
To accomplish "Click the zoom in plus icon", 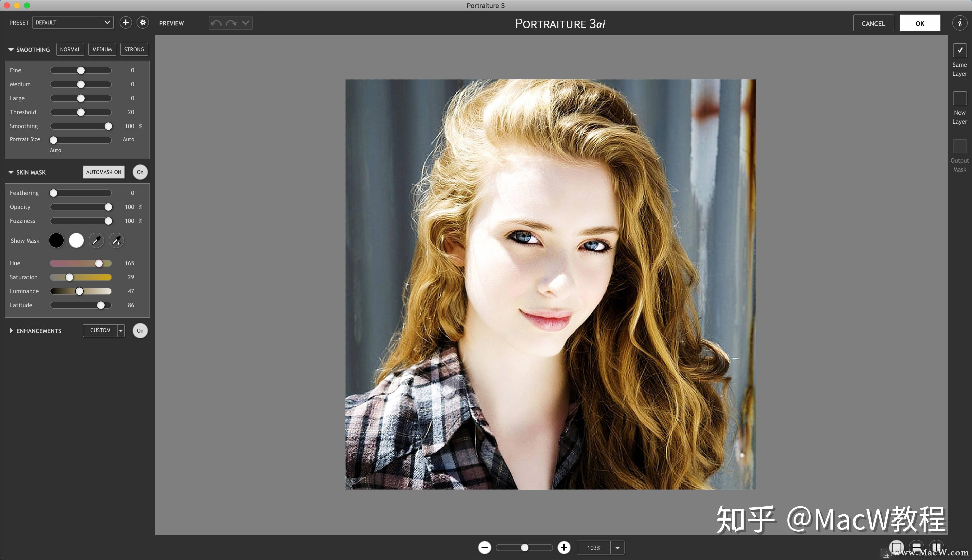I will [x=564, y=547].
